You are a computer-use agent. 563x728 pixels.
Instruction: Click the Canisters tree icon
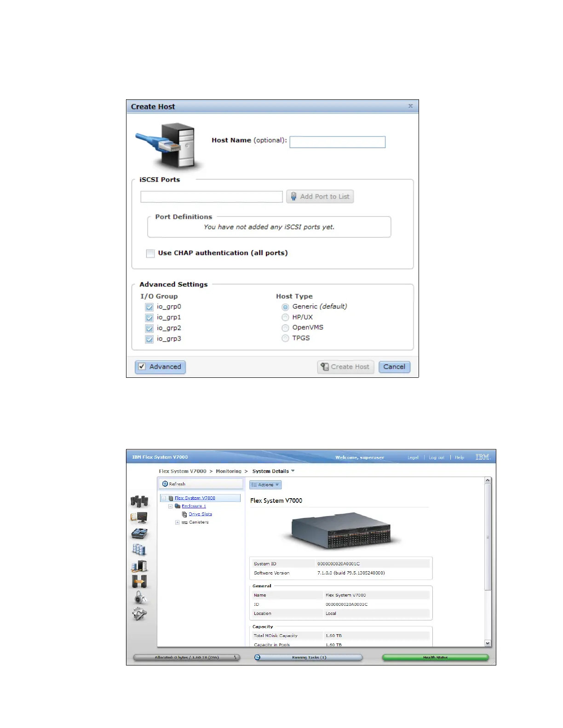tap(184, 523)
